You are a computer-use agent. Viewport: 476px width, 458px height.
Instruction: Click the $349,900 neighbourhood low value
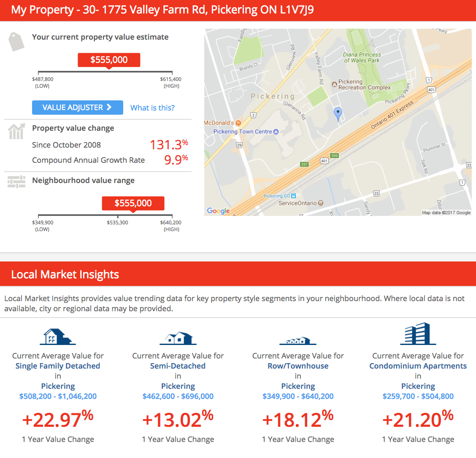43,222
